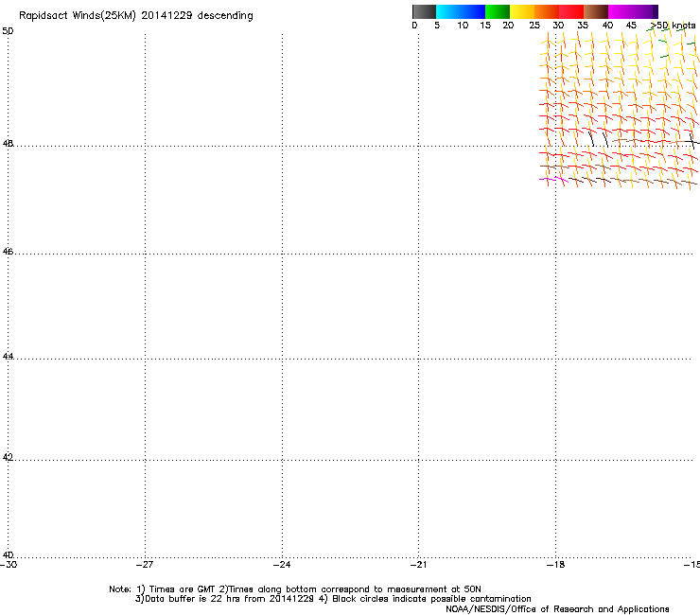Click the red 30-35 knots legend segment
Image resolution: width=700 pixels, height=615 pixels.
571,11
